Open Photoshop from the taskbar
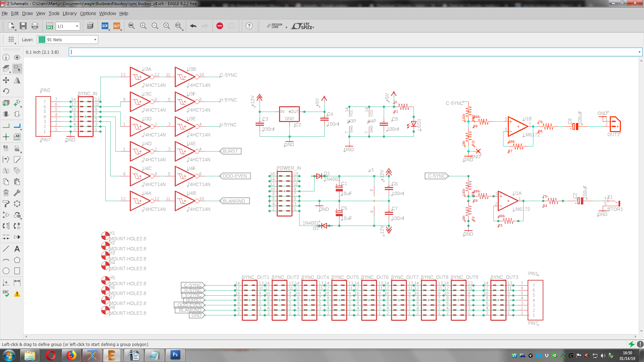The image size is (644, 362). (x=175, y=355)
